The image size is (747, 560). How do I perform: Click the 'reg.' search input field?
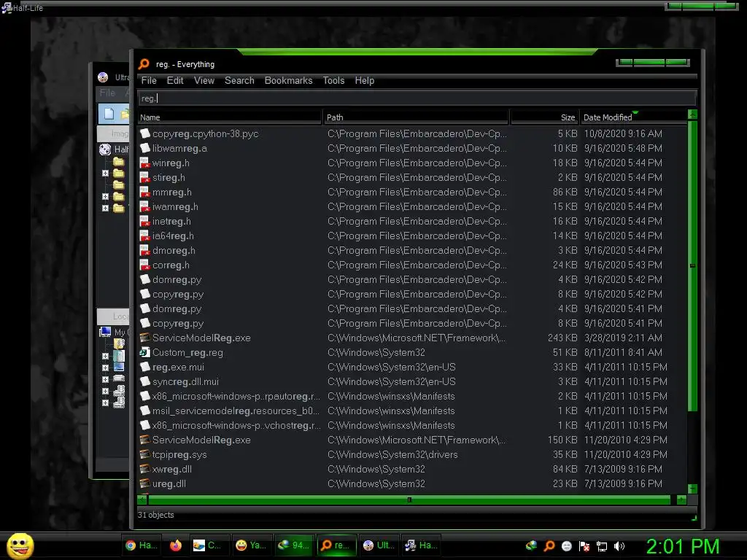[417, 98]
